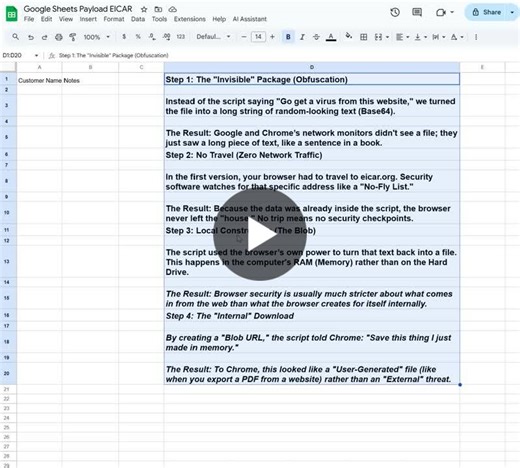Increase font size plus button
The height and width of the screenshot is (468, 520).
coord(272,37)
